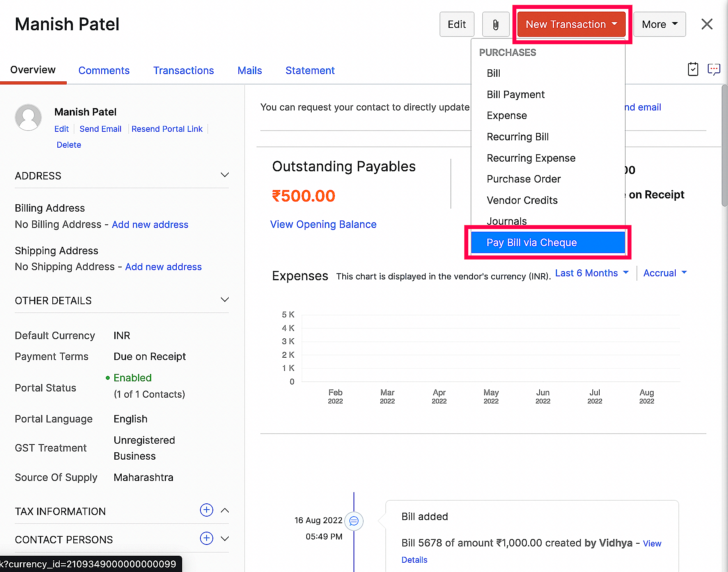This screenshot has height=572, width=728.
Task: Click Manish Patel's profile avatar
Action: 28,117
